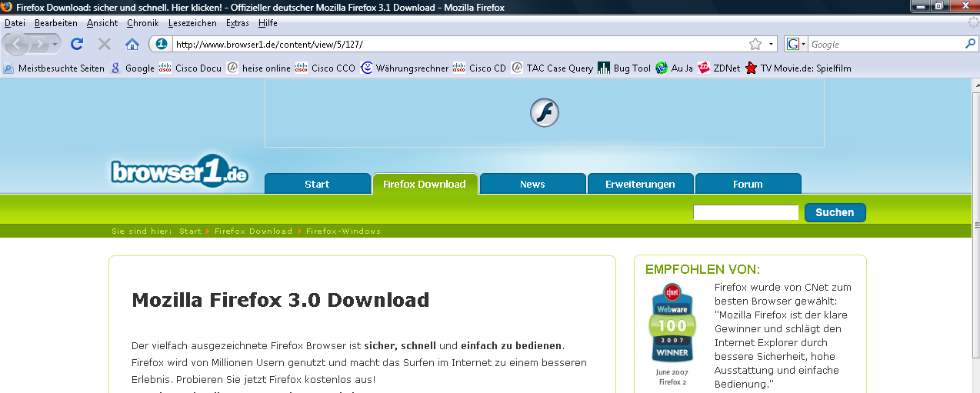Image resolution: width=980 pixels, height=393 pixels.
Task: Open the Google search engine selector
Action: [x=796, y=45]
